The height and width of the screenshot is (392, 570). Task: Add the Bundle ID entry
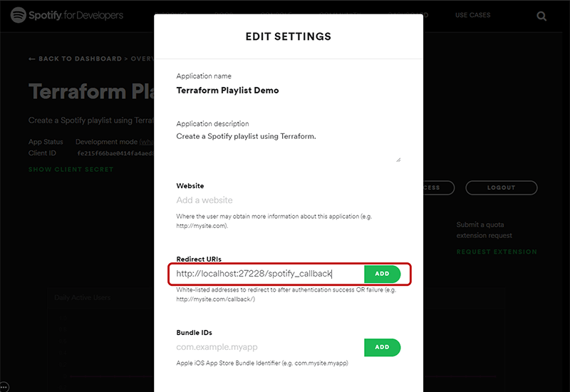pos(382,347)
